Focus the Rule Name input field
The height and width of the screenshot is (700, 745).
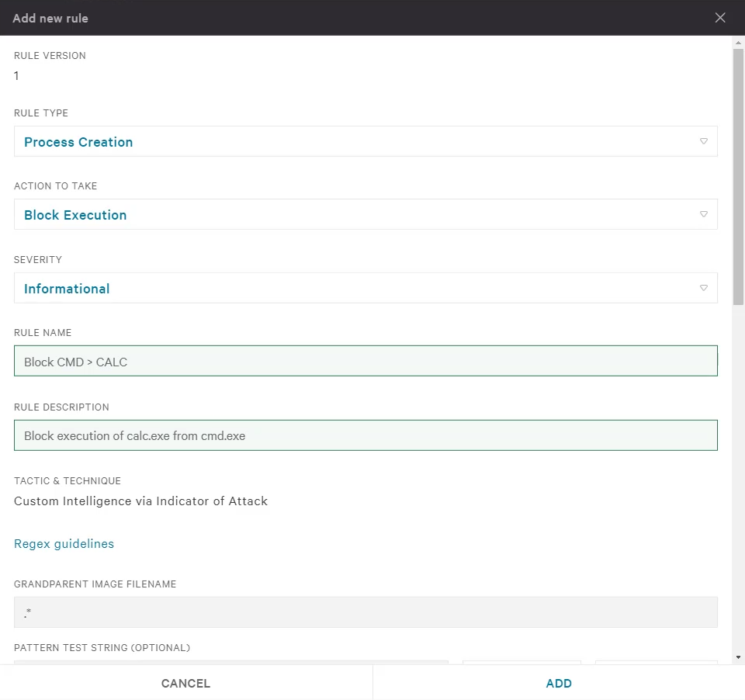(366, 361)
